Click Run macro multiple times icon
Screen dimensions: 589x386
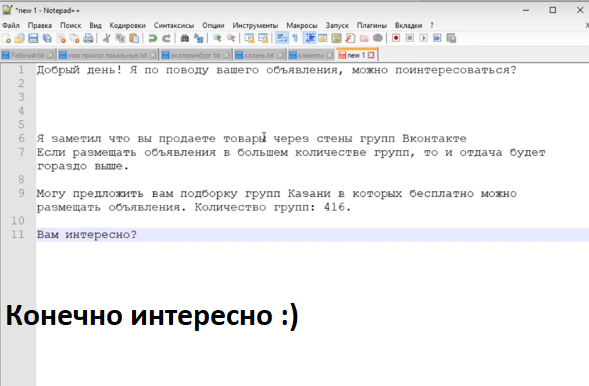pos(437,38)
